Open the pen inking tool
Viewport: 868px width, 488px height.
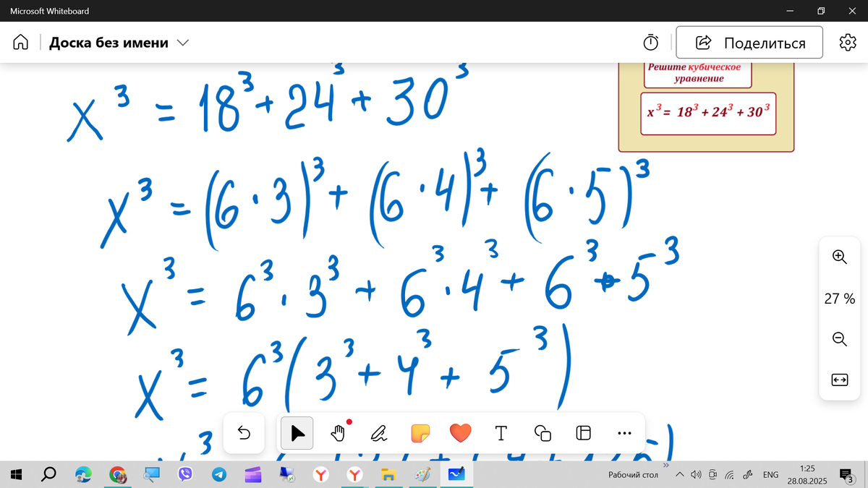pyautogui.click(x=379, y=433)
